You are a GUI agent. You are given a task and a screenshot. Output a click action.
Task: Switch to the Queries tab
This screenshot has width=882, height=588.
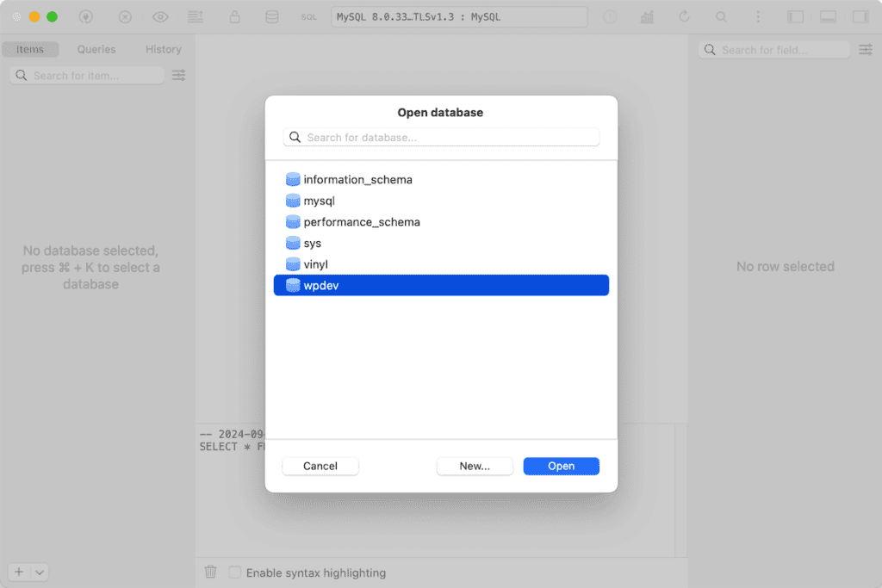(x=96, y=50)
